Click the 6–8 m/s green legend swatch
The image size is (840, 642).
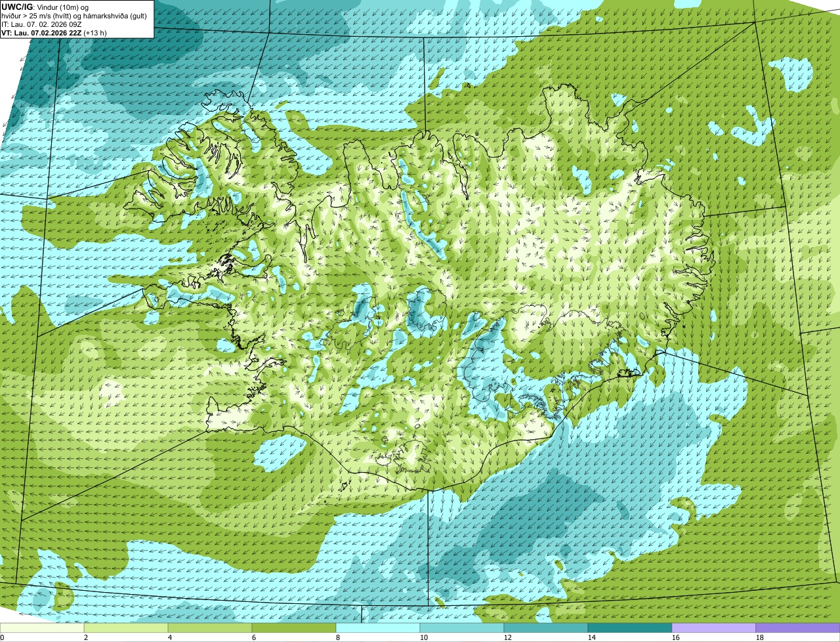tap(294, 628)
